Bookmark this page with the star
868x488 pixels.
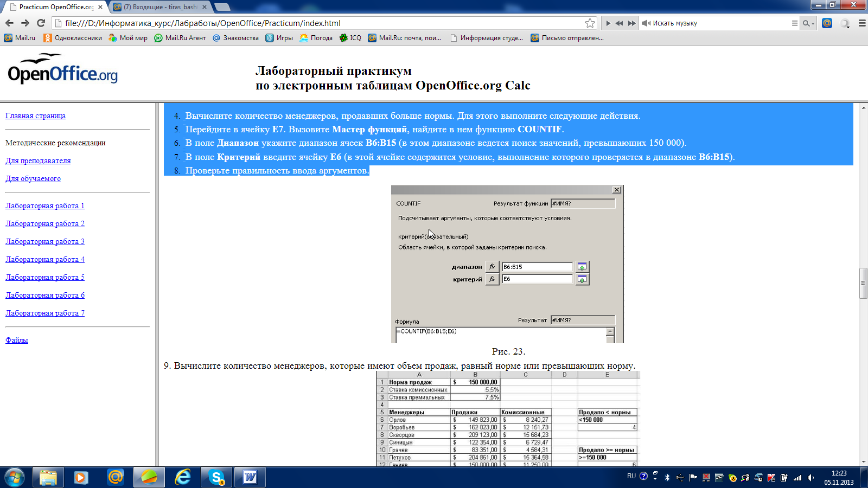(x=590, y=23)
